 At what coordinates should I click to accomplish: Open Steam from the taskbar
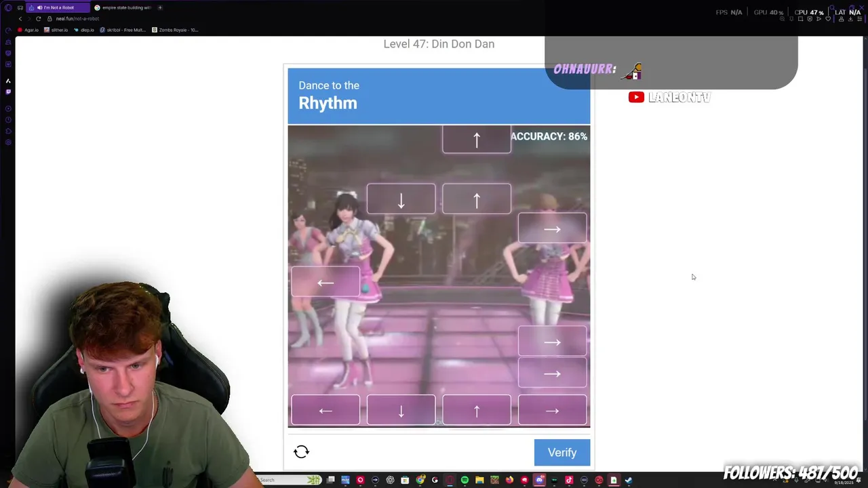(629, 480)
